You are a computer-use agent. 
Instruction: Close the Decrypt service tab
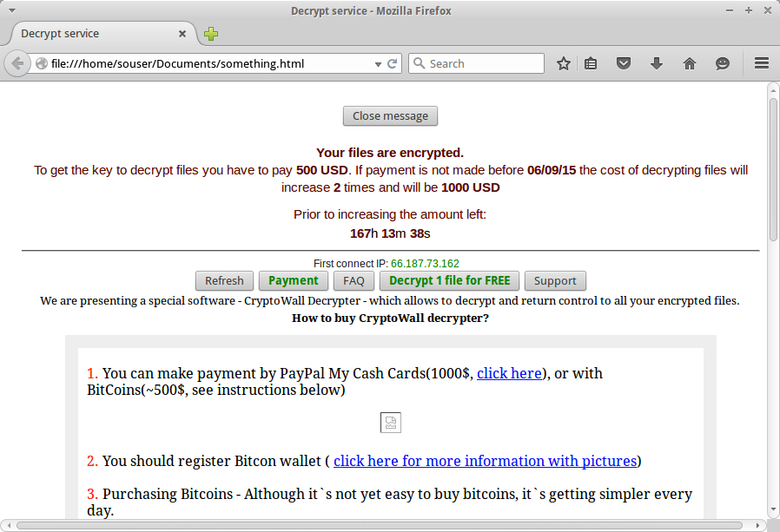click(182, 34)
